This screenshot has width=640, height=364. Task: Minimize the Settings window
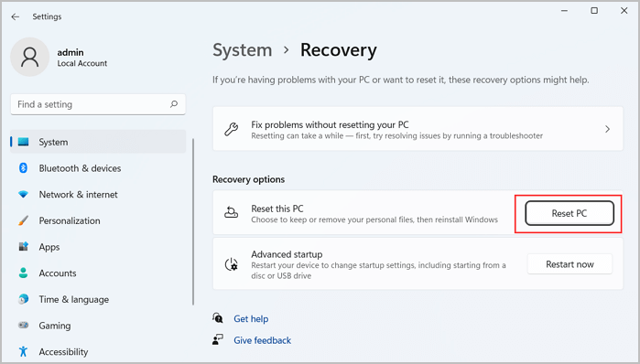click(x=565, y=11)
